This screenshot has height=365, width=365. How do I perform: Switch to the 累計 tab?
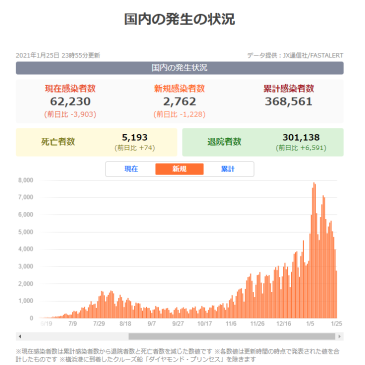click(x=228, y=169)
